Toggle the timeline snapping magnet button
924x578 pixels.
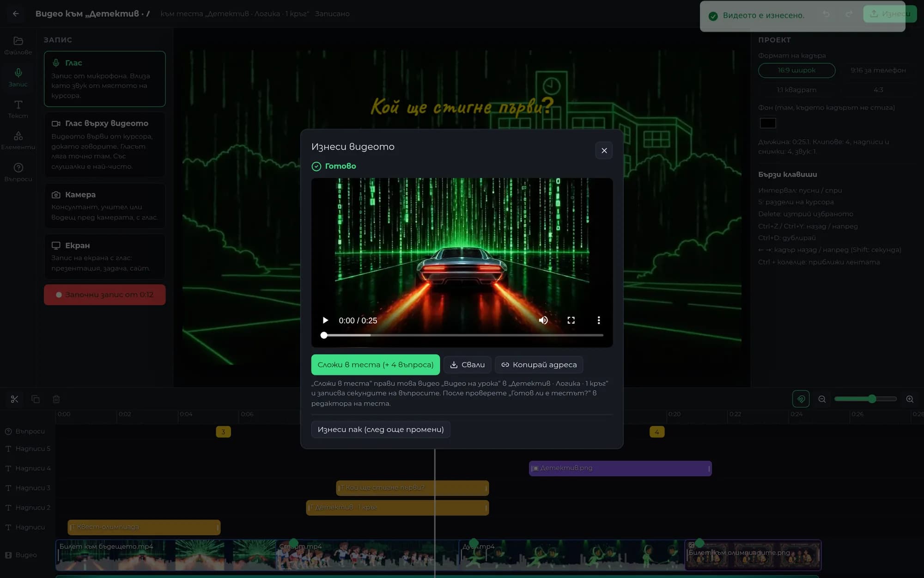pyautogui.click(x=801, y=399)
